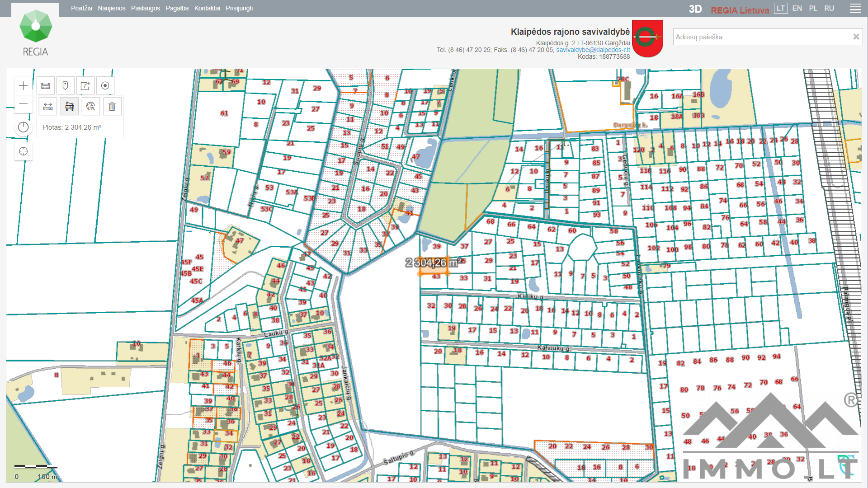Click the savivaldybe email link
Screen dimensions: 868x488
coord(593,50)
